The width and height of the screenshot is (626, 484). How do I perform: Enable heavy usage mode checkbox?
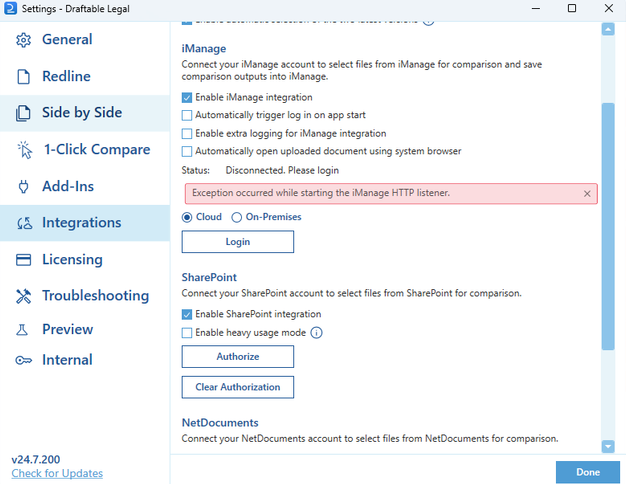click(186, 333)
